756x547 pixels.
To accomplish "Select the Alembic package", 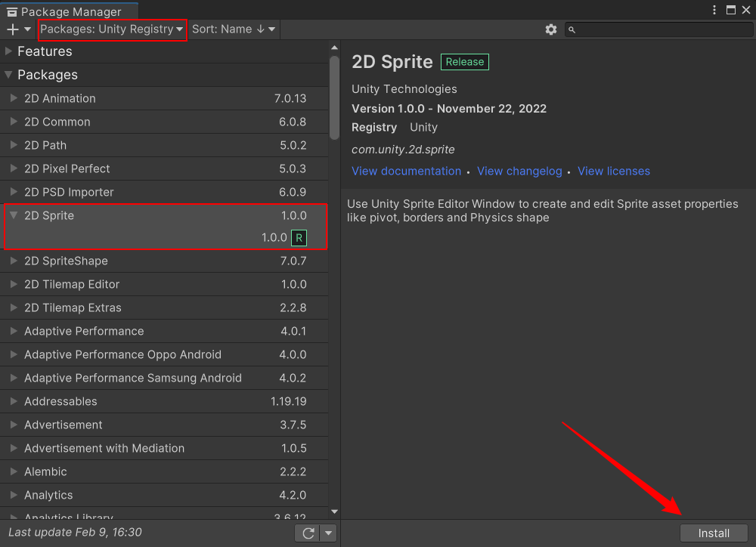I will pyautogui.click(x=164, y=471).
